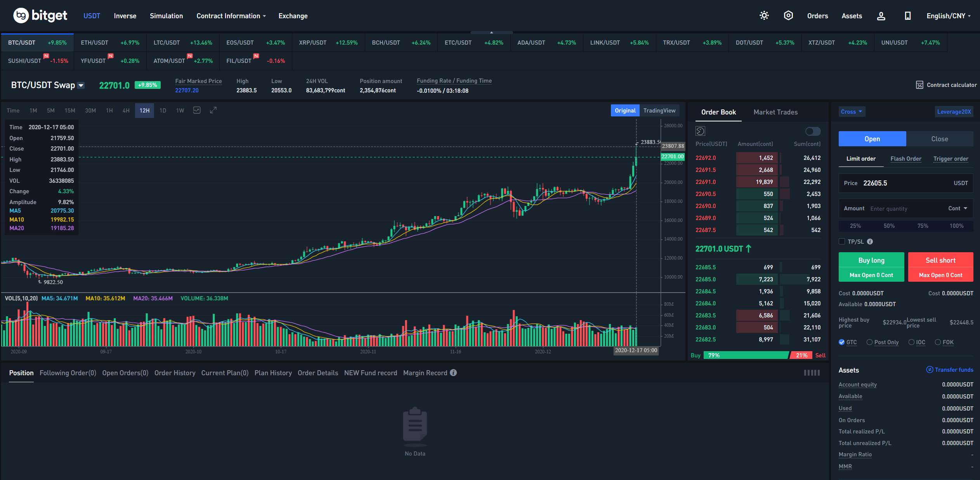Open the Contract calculator
The width and height of the screenshot is (980, 480).
click(x=946, y=85)
